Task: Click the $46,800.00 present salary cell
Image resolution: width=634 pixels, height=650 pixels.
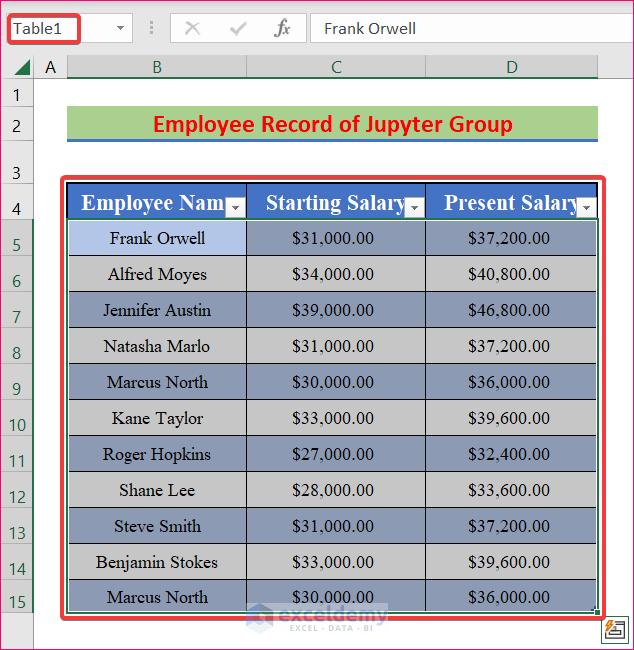Action: click(511, 310)
